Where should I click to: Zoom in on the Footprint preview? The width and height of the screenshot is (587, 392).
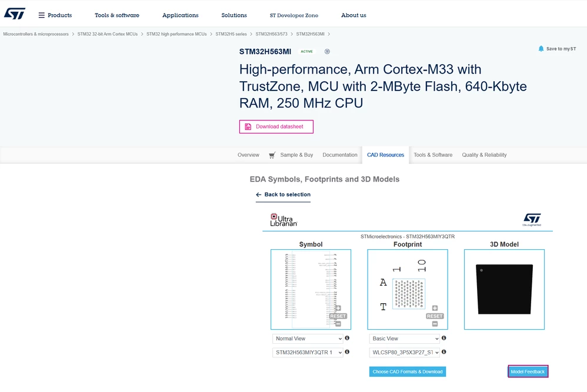coord(435,308)
